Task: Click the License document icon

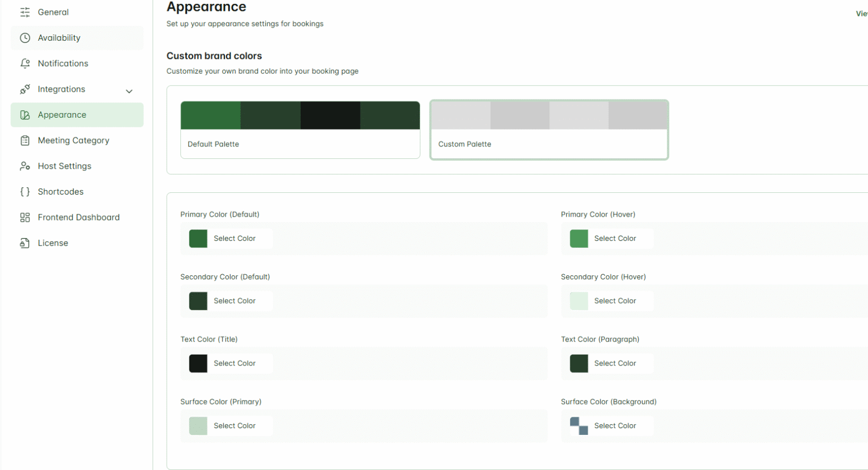Action: click(25, 243)
